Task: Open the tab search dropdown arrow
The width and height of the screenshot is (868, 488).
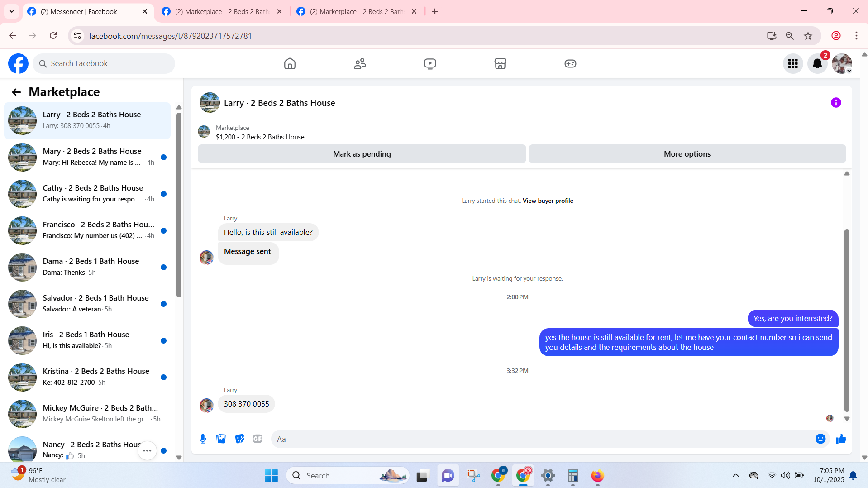Action: click(12, 12)
